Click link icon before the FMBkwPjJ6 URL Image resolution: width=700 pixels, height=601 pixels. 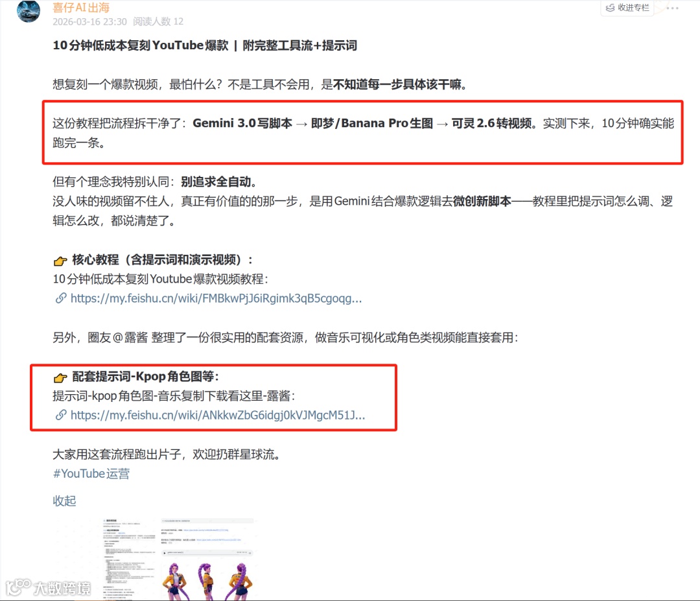click(61, 298)
